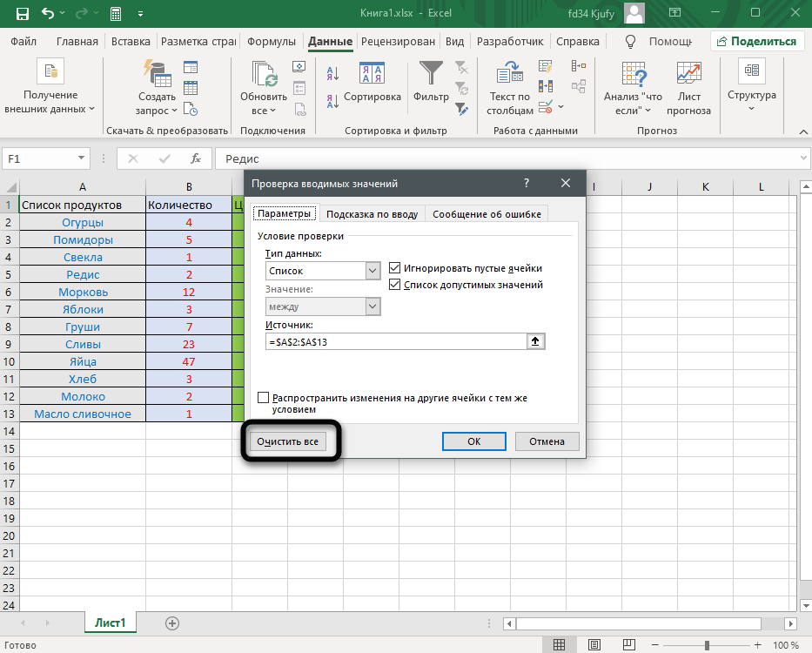Add a new sheet with the plus button
Image resolution: width=812 pixels, height=653 pixels.
[172, 623]
